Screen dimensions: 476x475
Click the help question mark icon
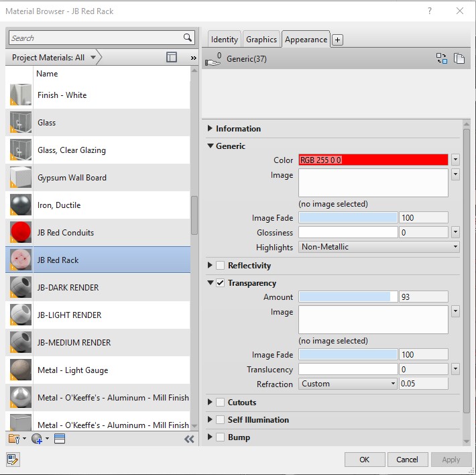click(x=429, y=11)
